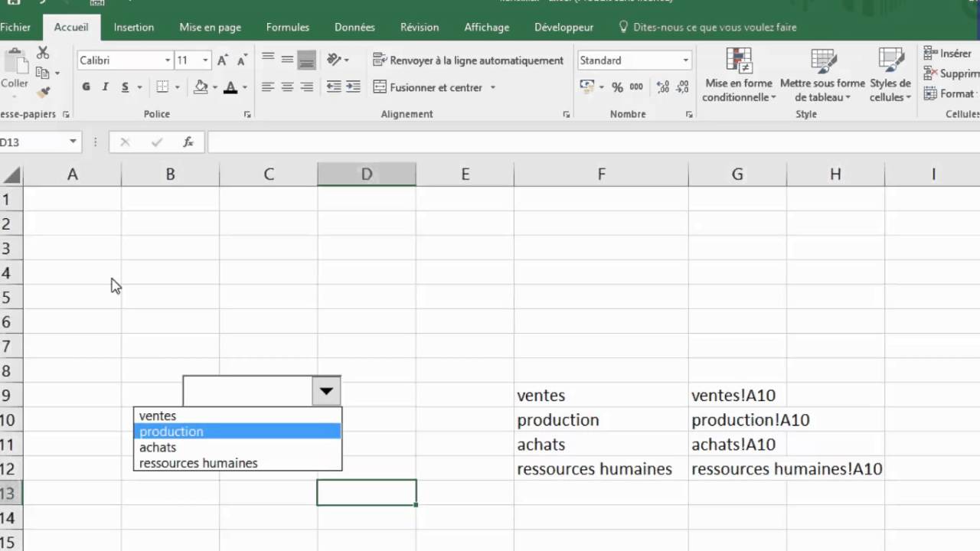Align text to middle of cell
Image resolution: width=980 pixels, height=551 pixels.
click(287, 59)
